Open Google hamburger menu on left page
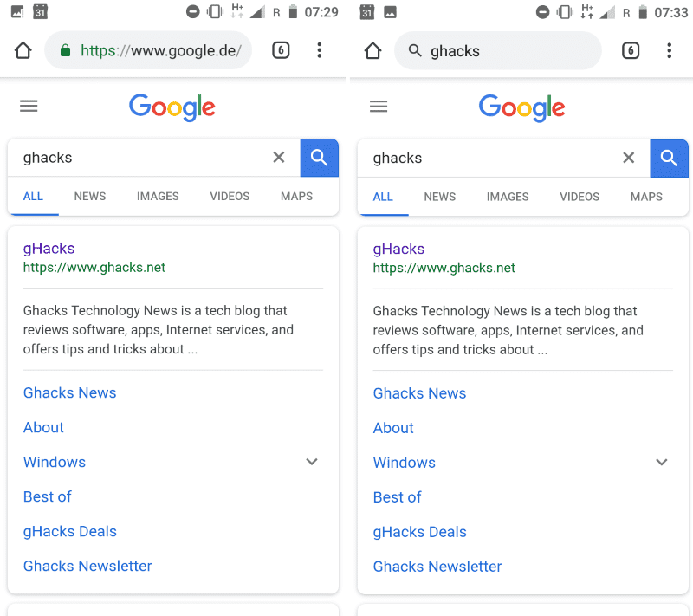 coord(29,107)
